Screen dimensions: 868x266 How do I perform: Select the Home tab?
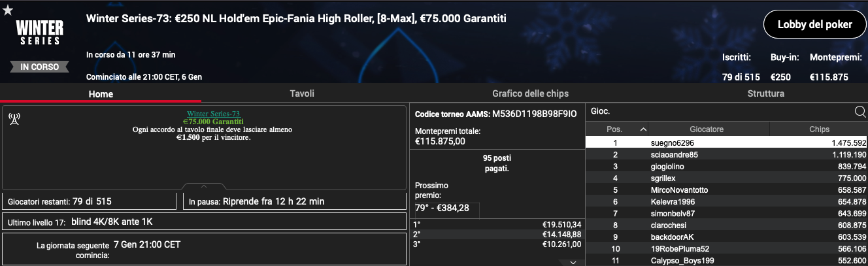coord(101,94)
